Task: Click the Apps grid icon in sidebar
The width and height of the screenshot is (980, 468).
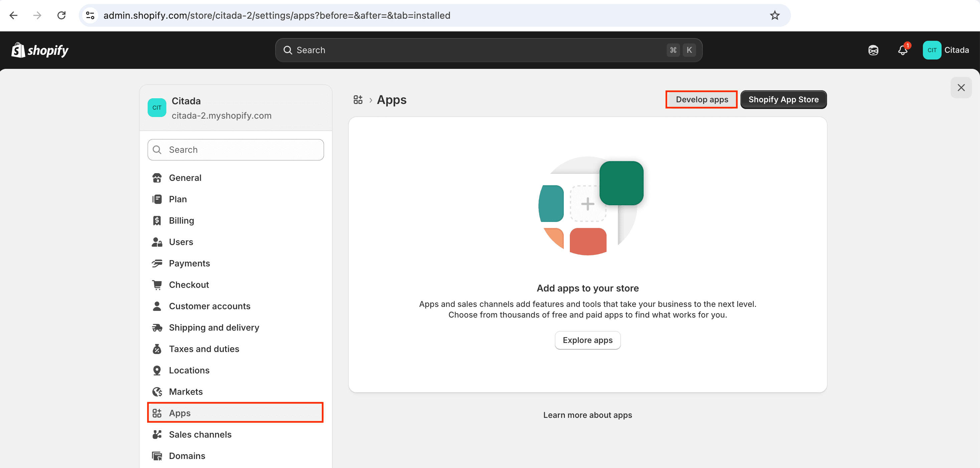Action: 157,413
